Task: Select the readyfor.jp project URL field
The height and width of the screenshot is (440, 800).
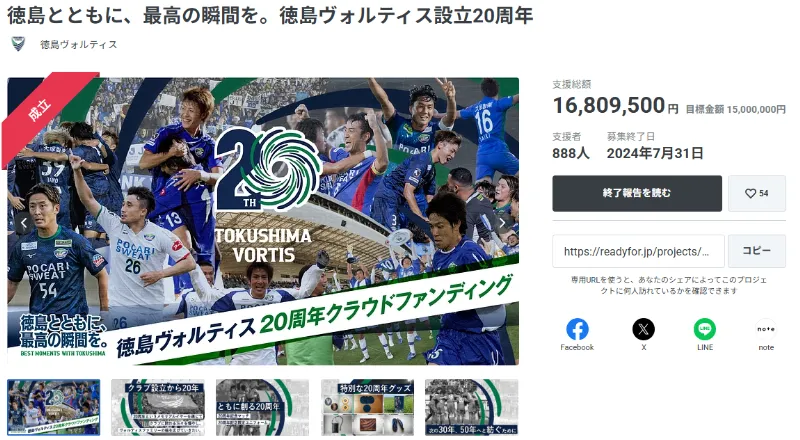Action: [638, 251]
